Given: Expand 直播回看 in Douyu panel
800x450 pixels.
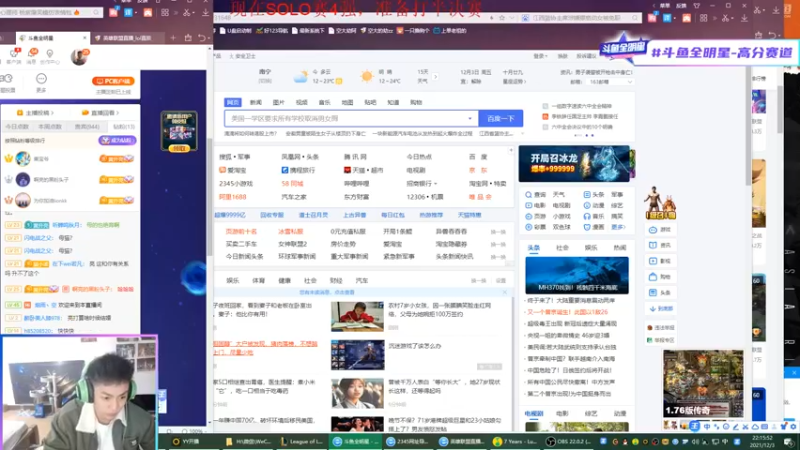Looking at the screenshot, I should point(101,113).
